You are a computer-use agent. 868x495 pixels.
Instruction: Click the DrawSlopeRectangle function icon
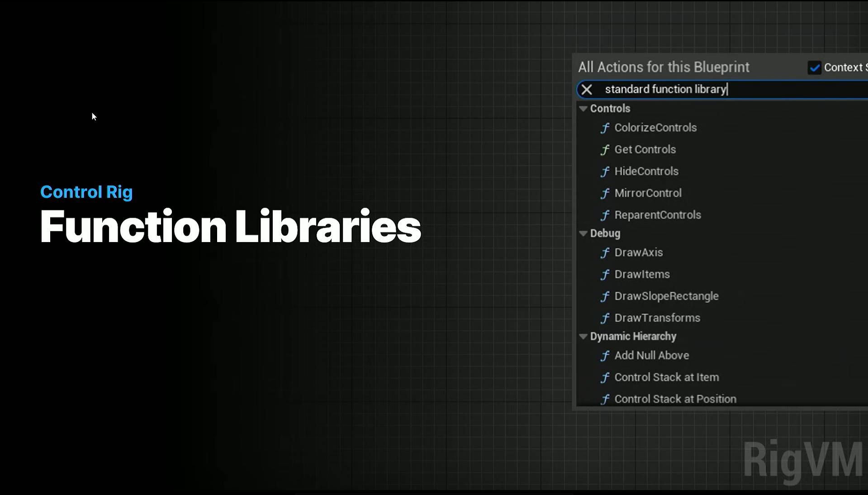coord(605,296)
